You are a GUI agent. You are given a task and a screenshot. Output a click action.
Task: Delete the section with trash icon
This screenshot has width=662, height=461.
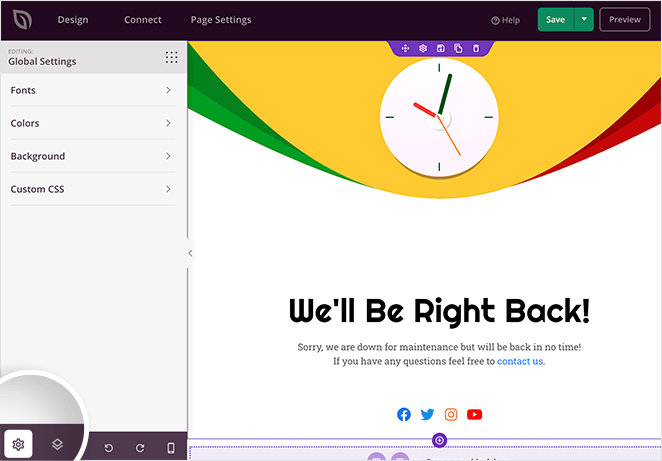[476, 49]
